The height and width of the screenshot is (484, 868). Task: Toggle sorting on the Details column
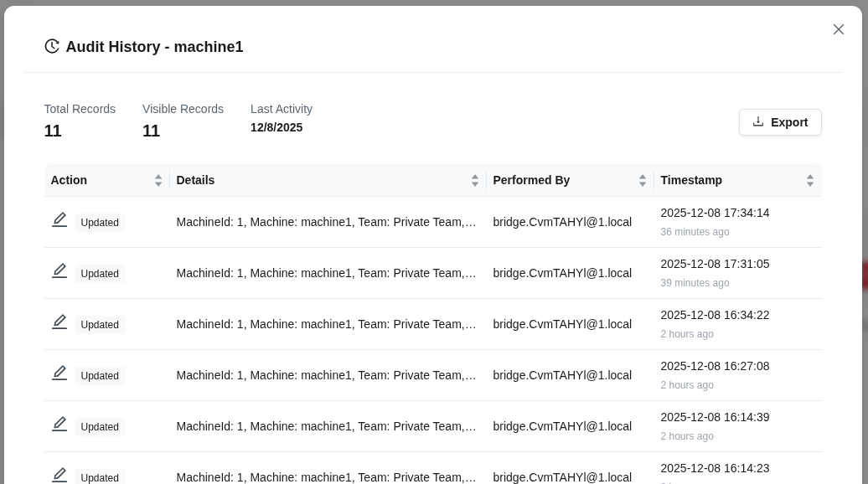[x=475, y=180]
